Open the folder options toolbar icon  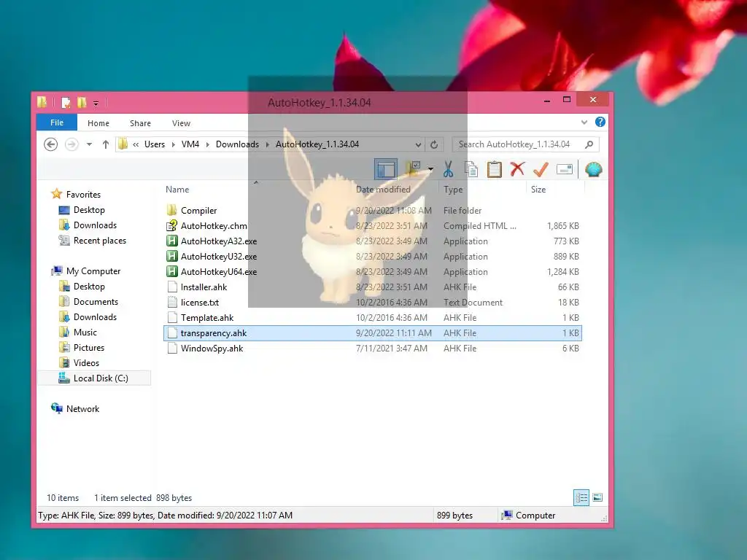413,169
